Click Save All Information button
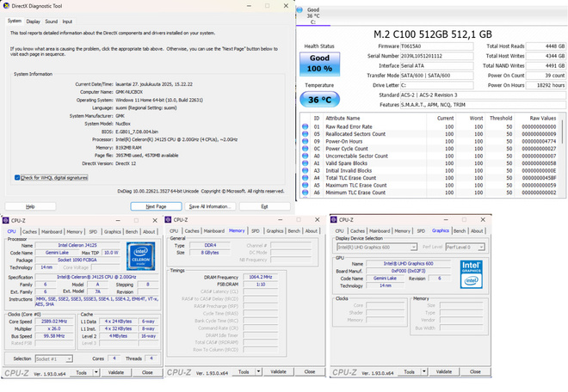Screen dimensions: 568x392 click(x=210, y=206)
